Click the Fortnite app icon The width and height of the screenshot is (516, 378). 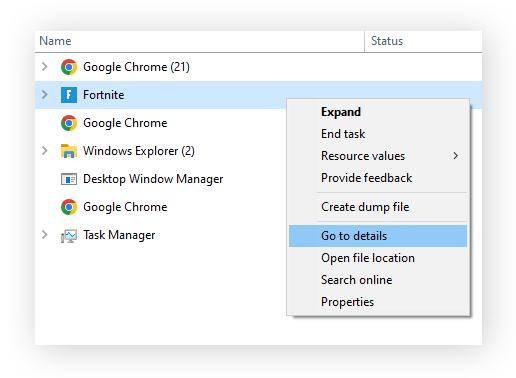pyautogui.click(x=69, y=95)
